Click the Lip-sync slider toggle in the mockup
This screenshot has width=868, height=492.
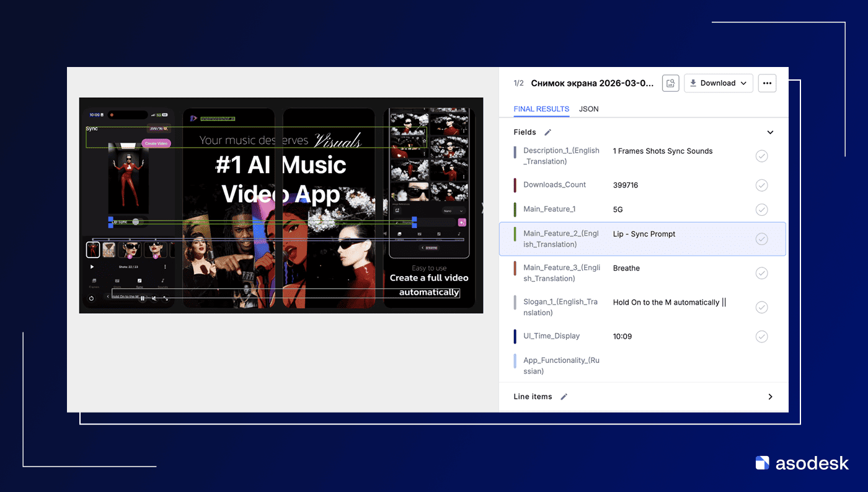pos(135,221)
